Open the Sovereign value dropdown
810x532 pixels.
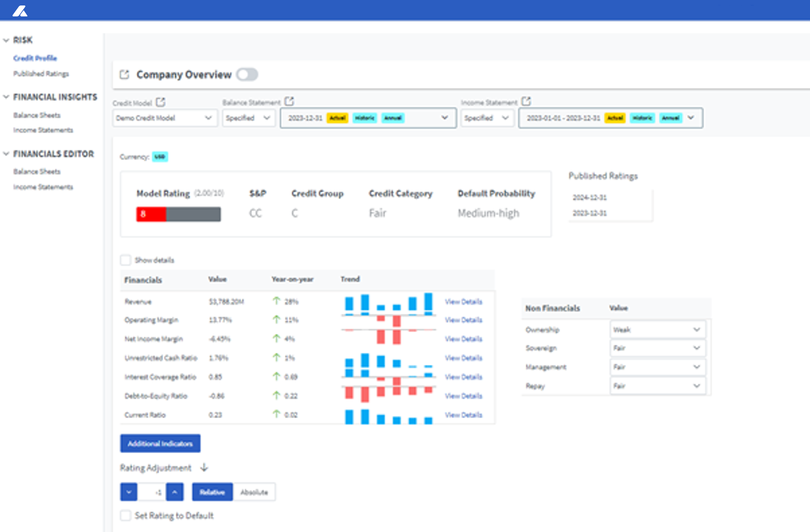coord(657,348)
